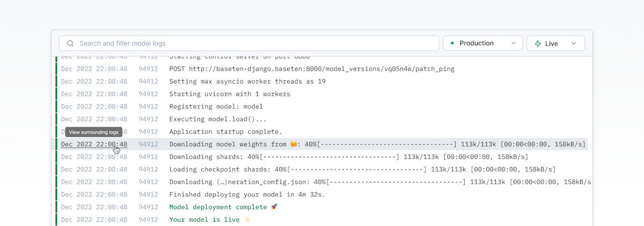Open the Live mode dropdown
This screenshot has height=226, width=644.
(x=555, y=43)
